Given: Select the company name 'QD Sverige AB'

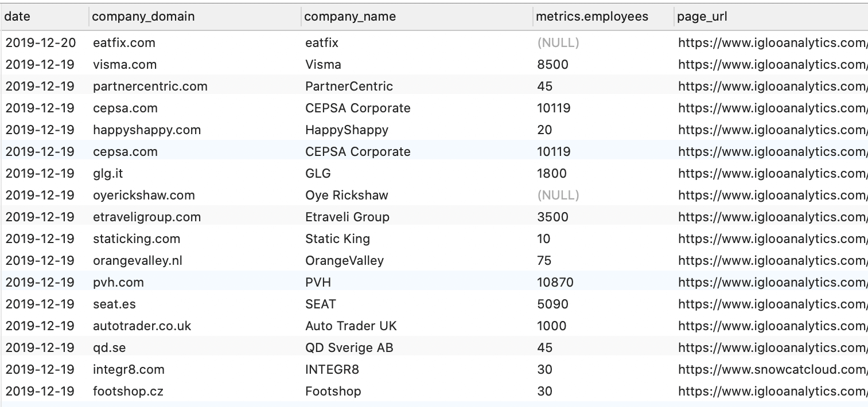Looking at the screenshot, I should 349,348.
